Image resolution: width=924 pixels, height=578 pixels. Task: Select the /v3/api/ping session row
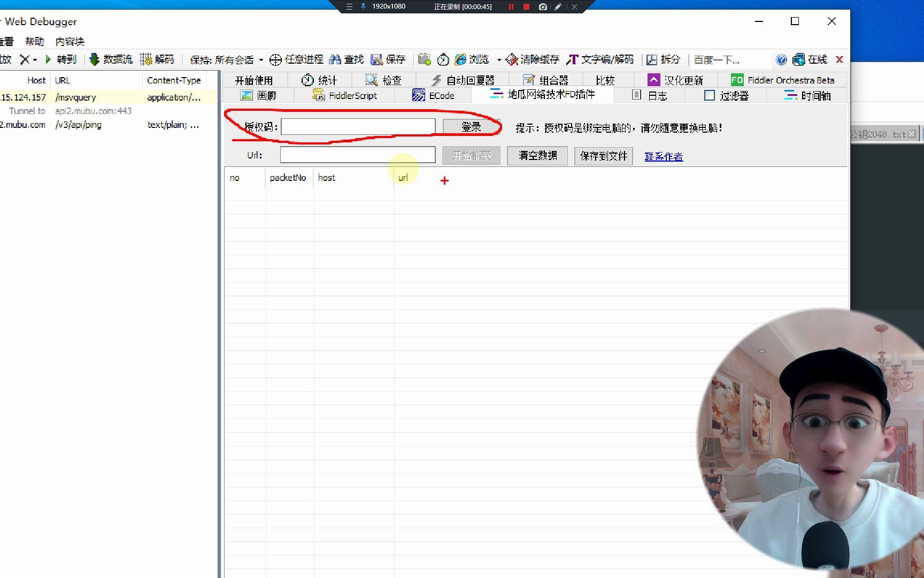(109, 125)
